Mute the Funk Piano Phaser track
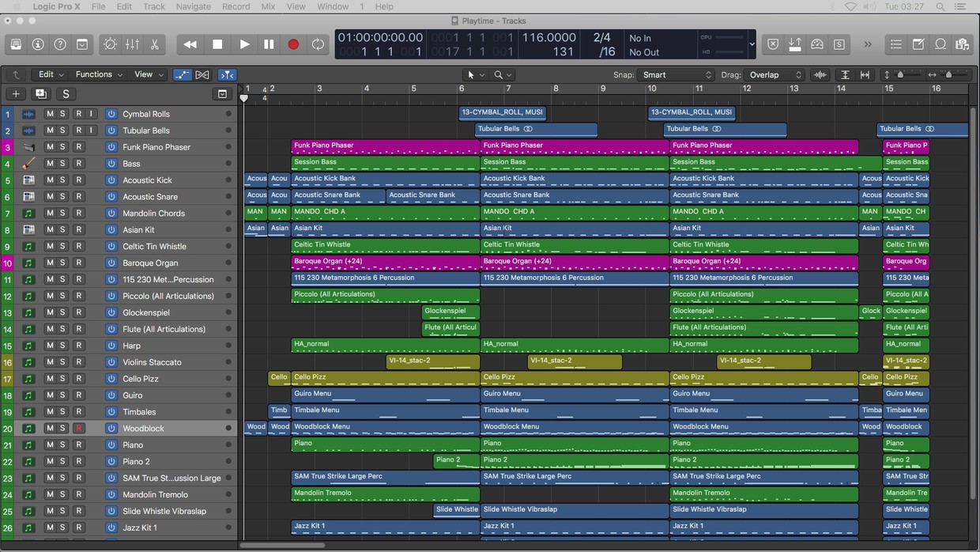This screenshot has width=980, height=552. [x=50, y=146]
